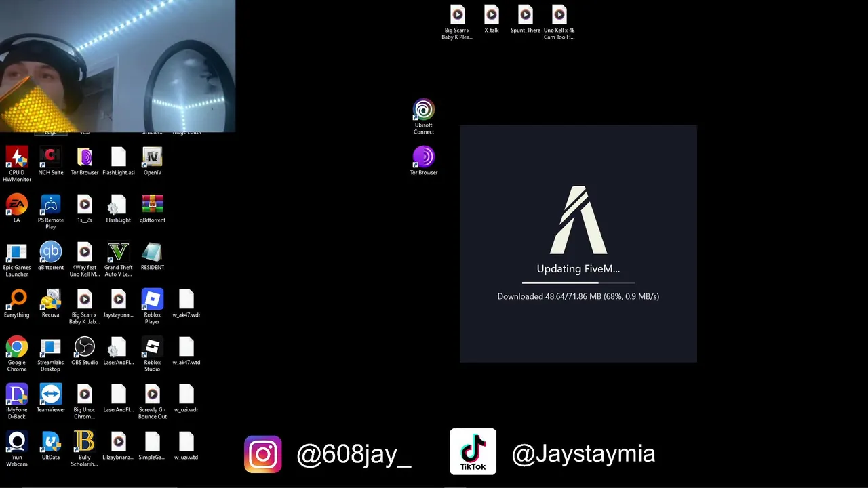Select Big Scarr x Baby K Plea... file
The height and width of the screenshot is (488, 868).
coord(458,22)
